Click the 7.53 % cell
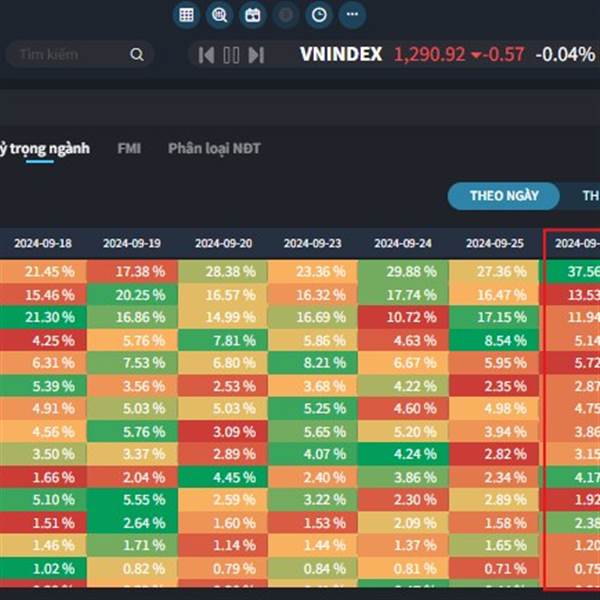 pyautogui.click(x=132, y=363)
